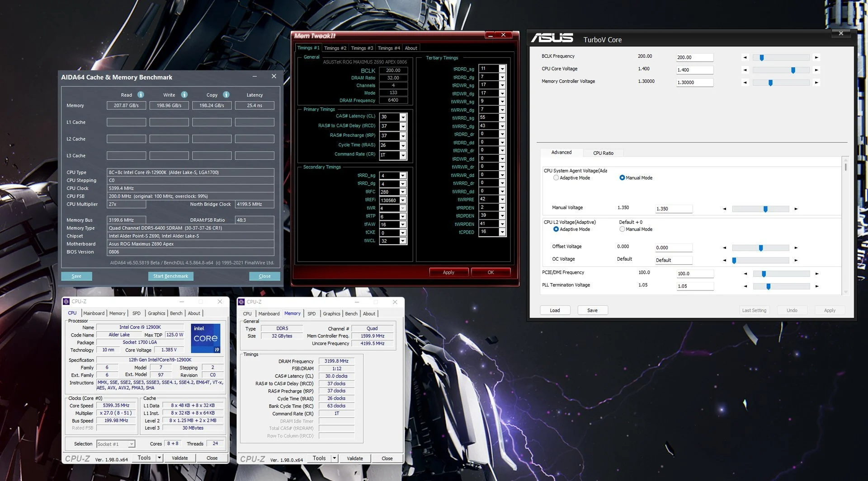Screen dimensions: 868x481
Task: Decrease PLL Termination Voltage with left arrow
Action: tap(745, 286)
